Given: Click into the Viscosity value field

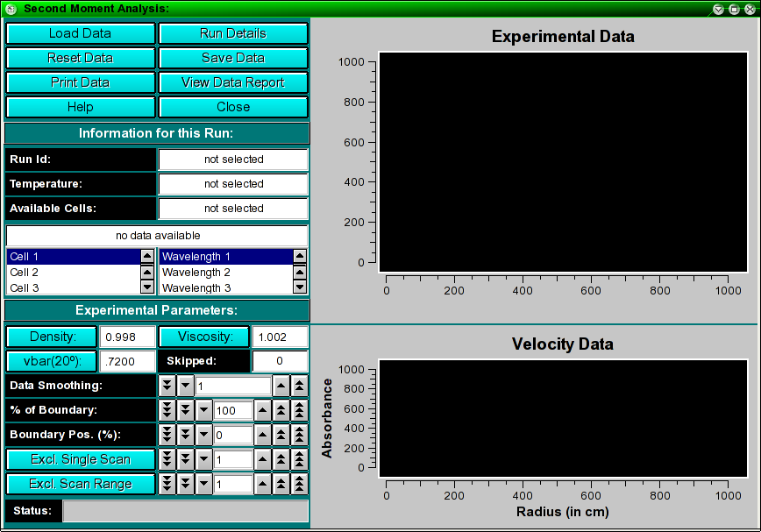Looking at the screenshot, I should pyautogui.click(x=280, y=337).
